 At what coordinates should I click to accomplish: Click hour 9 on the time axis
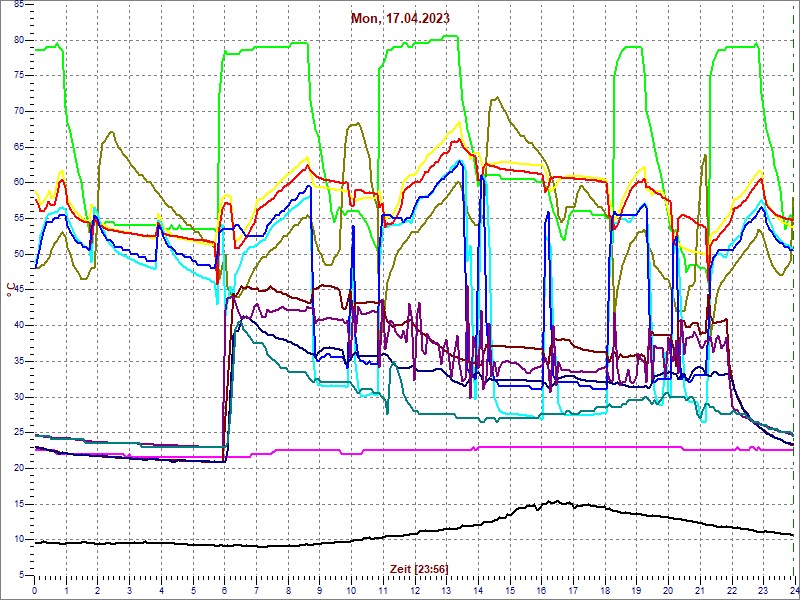click(x=319, y=591)
